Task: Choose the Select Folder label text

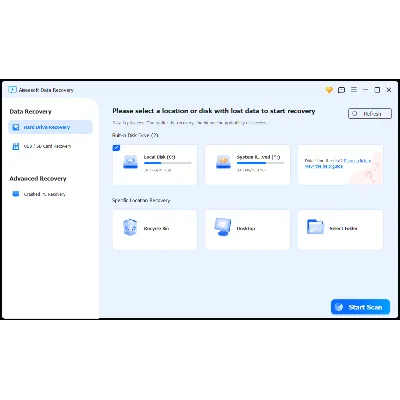Action: [x=343, y=229]
